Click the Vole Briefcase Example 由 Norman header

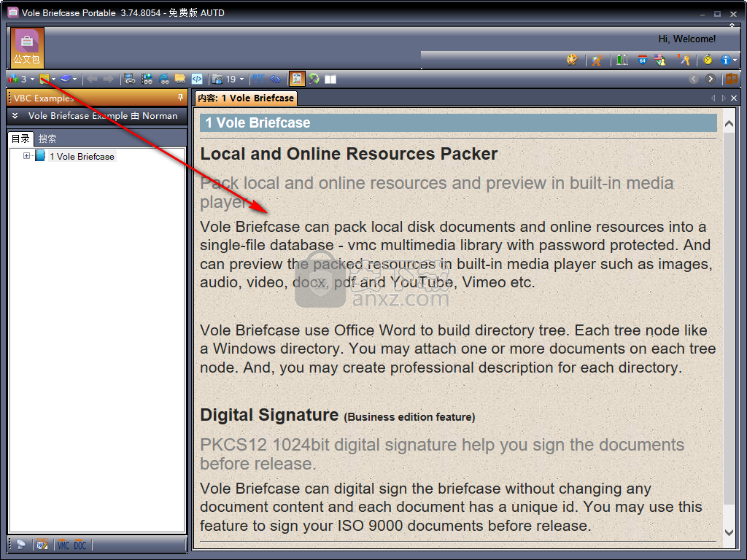click(103, 116)
